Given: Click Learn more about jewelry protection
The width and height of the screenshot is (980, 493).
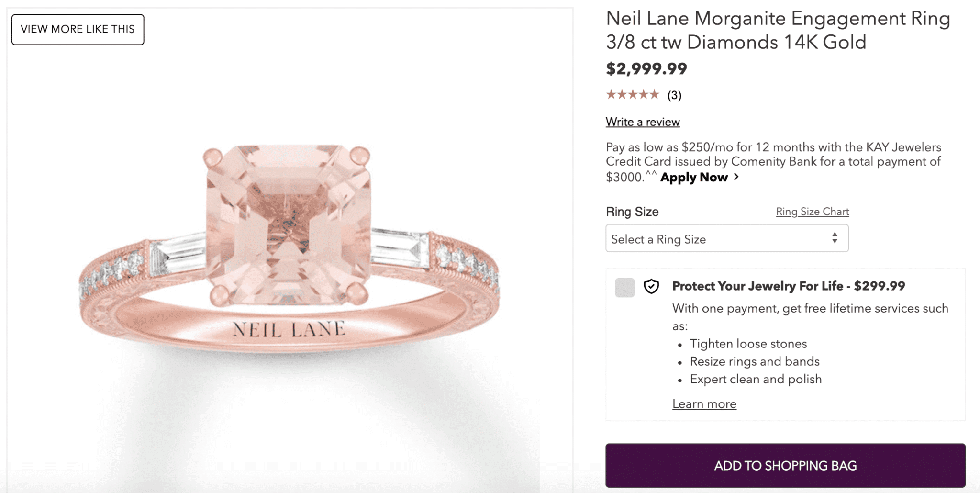Looking at the screenshot, I should click(704, 404).
